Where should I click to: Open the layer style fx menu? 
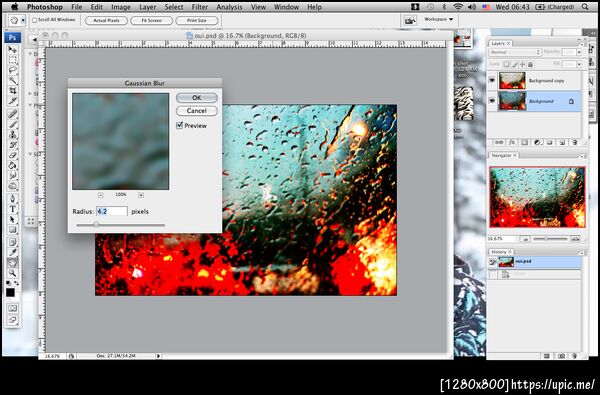tap(512, 142)
